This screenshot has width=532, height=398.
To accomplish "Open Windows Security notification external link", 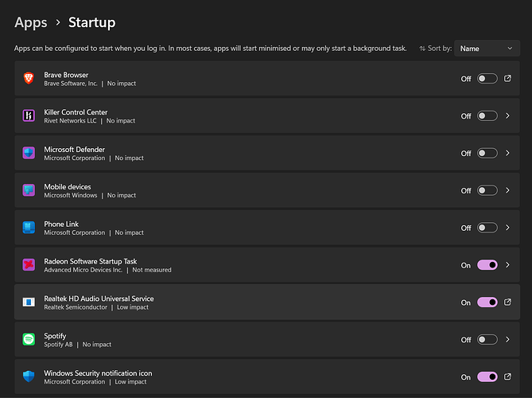I will coord(507,377).
